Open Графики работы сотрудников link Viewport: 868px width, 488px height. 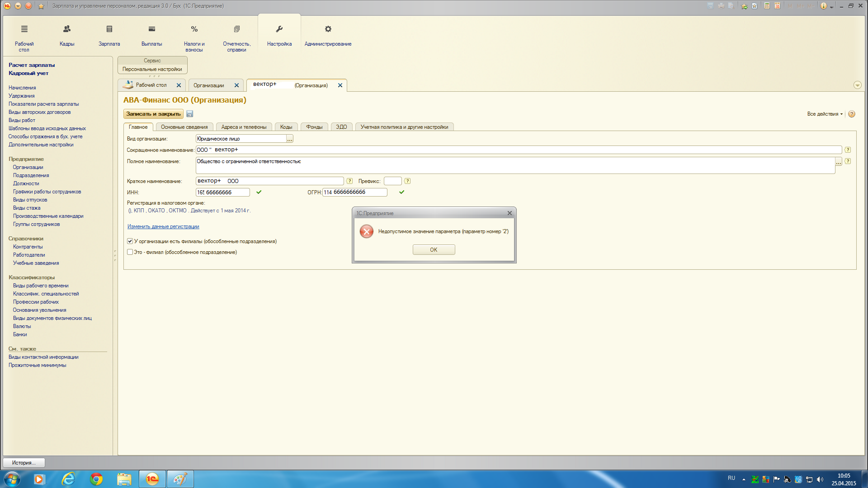coord(47,192)
